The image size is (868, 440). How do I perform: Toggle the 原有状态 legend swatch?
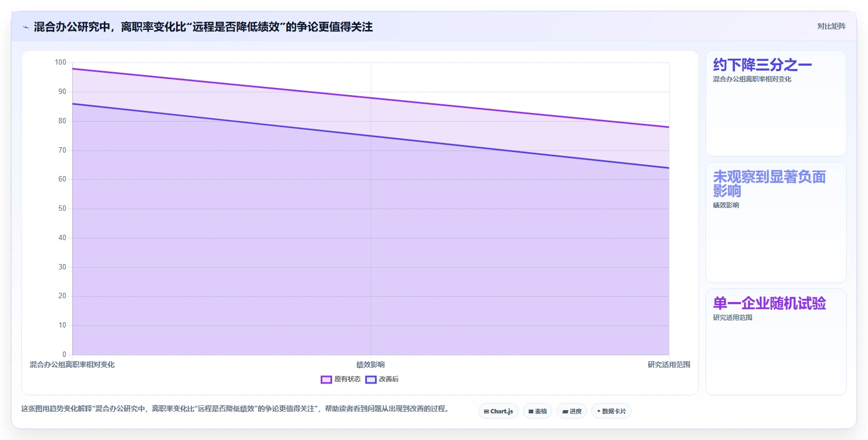click(326, 379)
